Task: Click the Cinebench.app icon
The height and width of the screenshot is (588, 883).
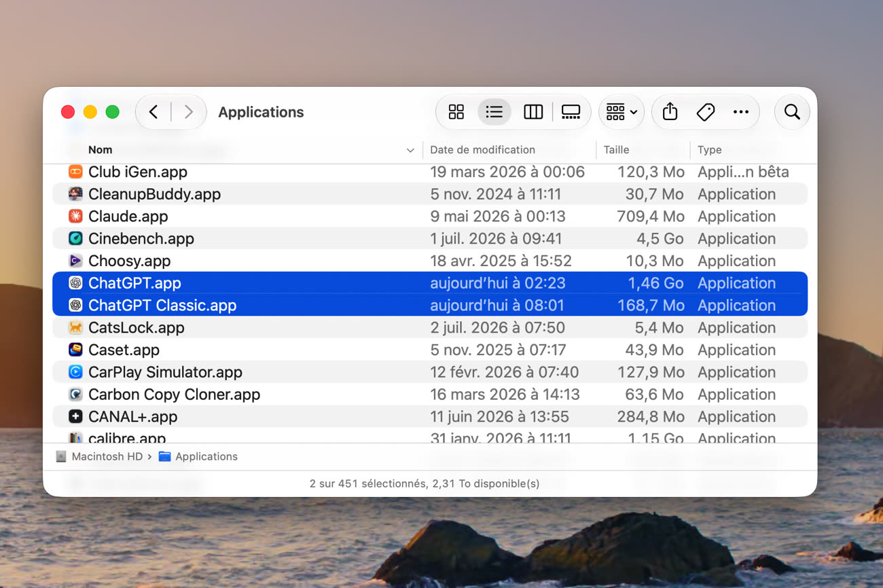Action: pyautogui.click(x=75, y=238)
